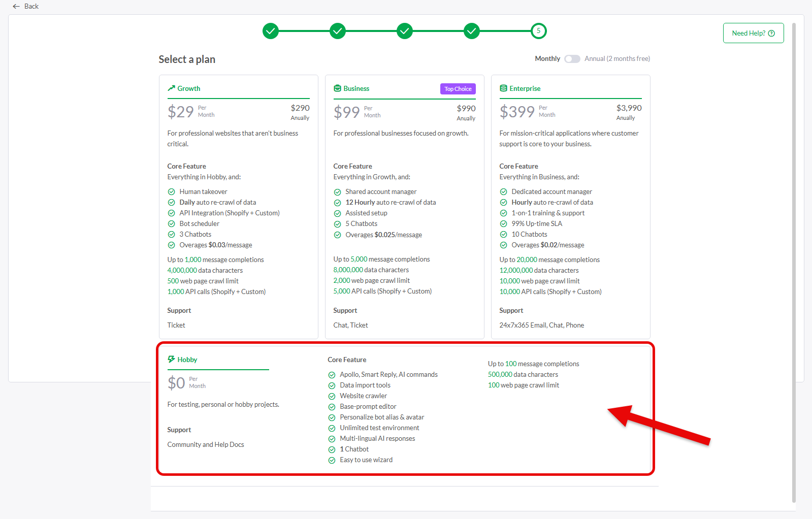Click Personalize bot alias & avatar feature
Screen dimensions: 812x519
382,417
